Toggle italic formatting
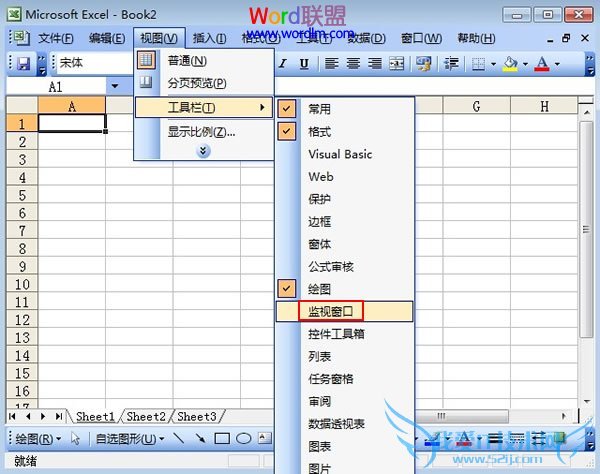 pos(283,64)
